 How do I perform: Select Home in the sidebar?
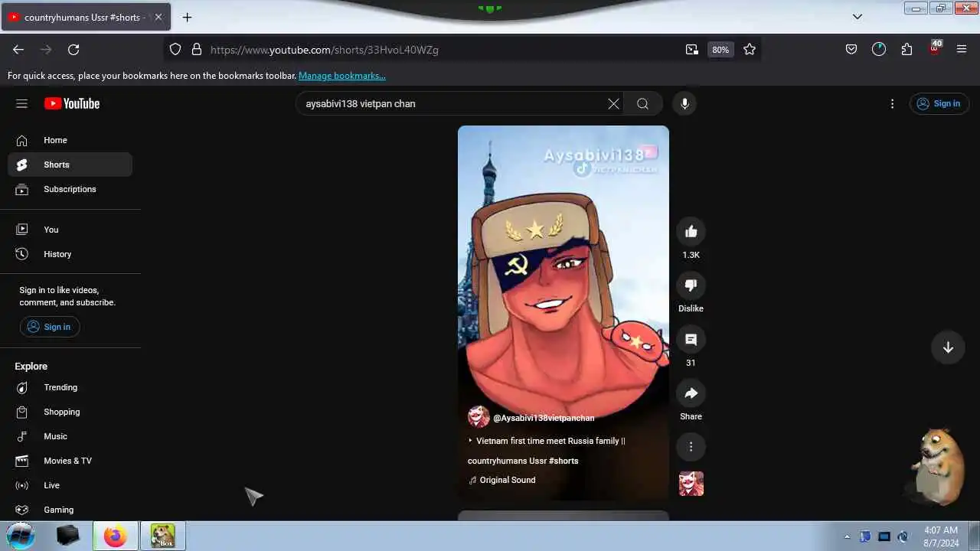(70, 140)
